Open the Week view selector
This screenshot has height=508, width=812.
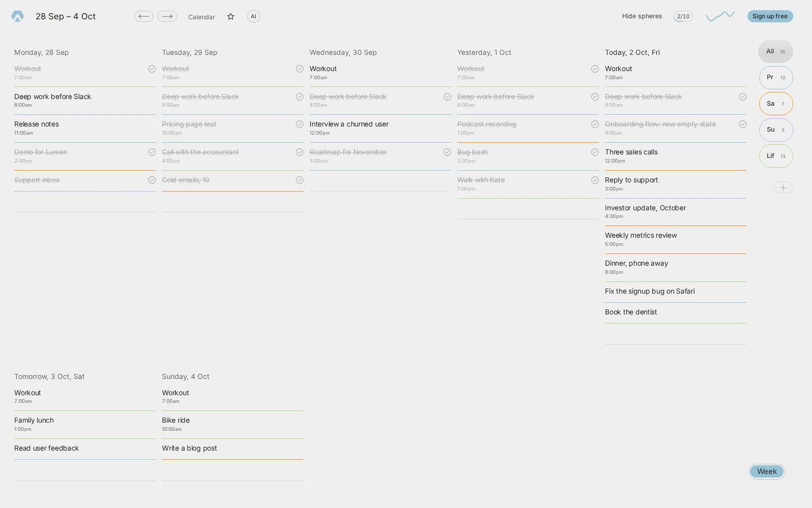[767, 471]
